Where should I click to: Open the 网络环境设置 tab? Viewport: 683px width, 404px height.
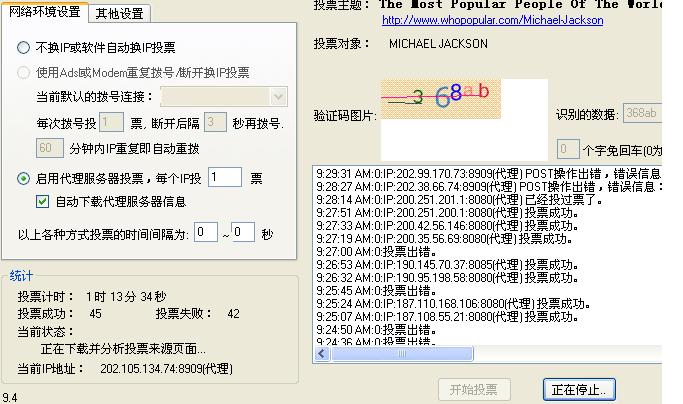[x=44, y=12]
